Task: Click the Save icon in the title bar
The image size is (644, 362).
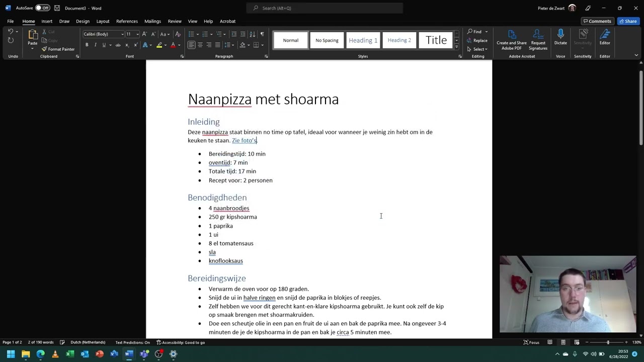Action: (x=57, y=8)
